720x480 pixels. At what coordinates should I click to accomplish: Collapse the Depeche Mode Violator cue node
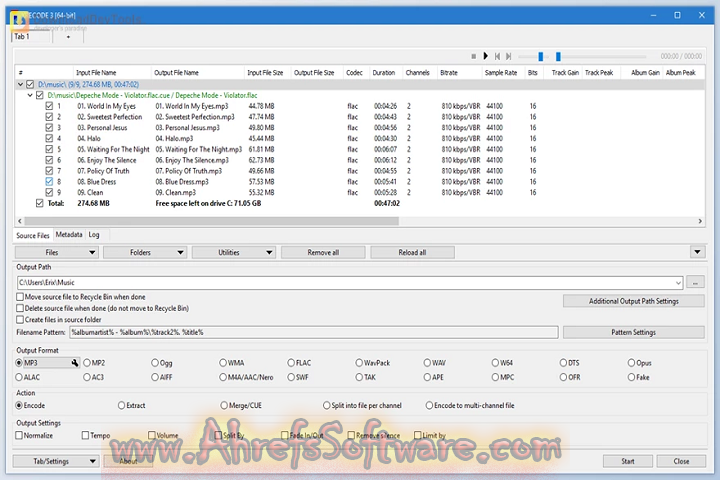(x=30, y=96)
